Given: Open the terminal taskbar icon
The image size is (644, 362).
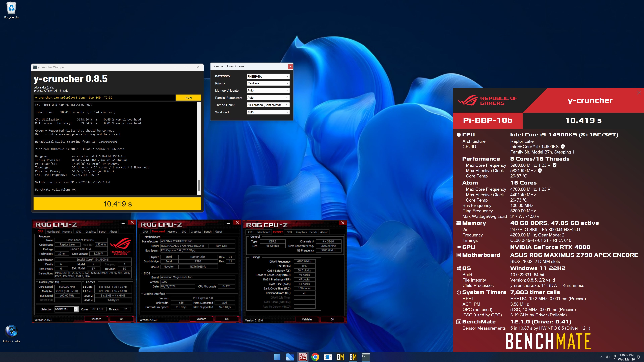Looking at the screenshot, I should [365, 357].
